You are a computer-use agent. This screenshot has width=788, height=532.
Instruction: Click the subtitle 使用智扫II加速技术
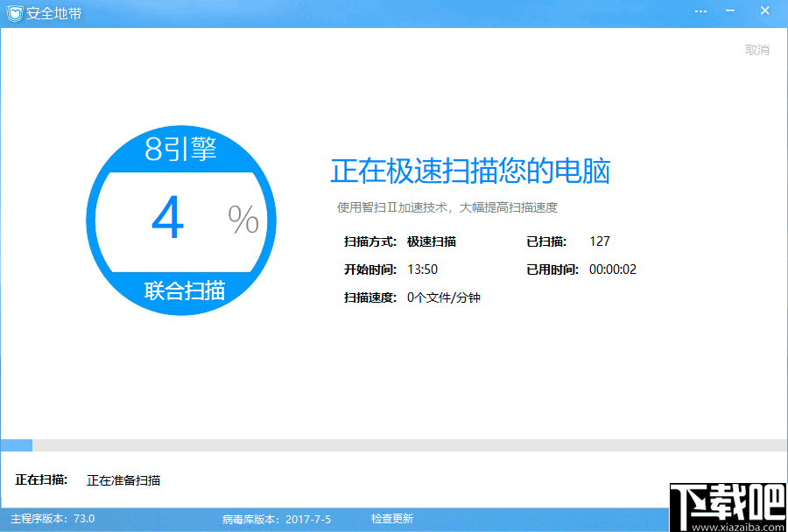[x=392, y=207]
